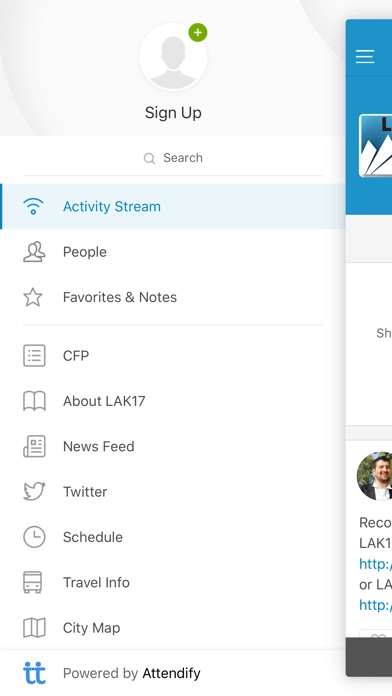Click the Attendify tt logo
Viewport: 392px width, 696px height.
tap(34, 673)
